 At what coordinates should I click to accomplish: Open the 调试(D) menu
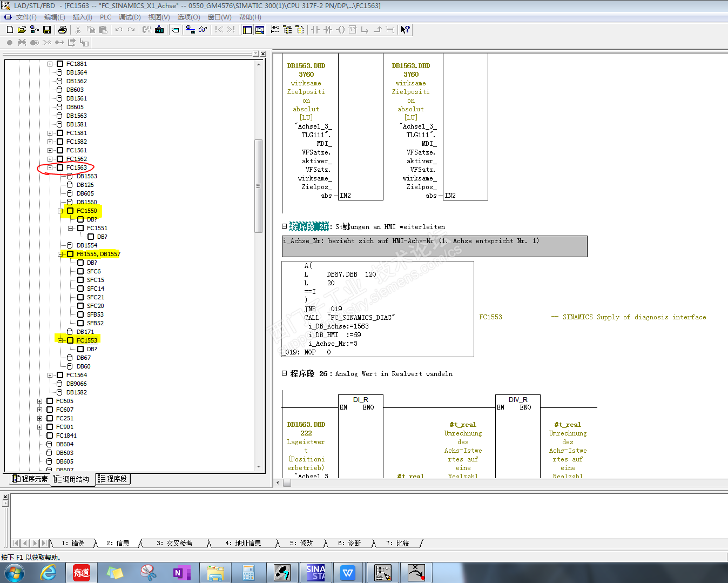click(x=130, y=17)
